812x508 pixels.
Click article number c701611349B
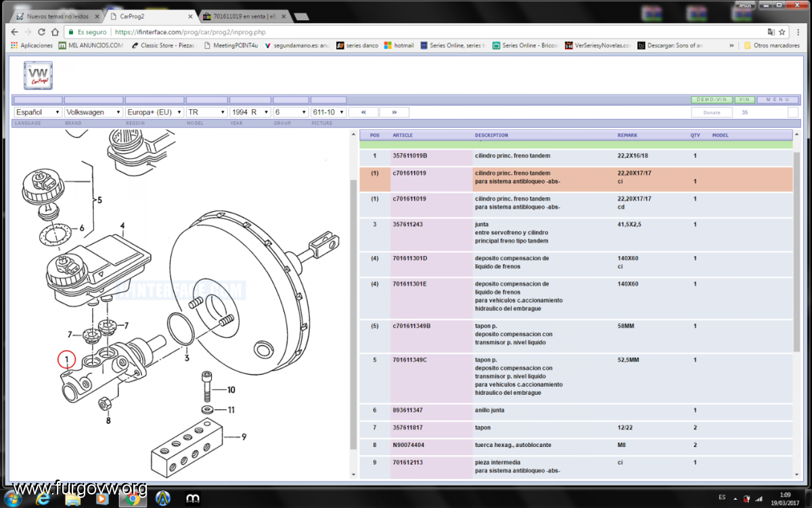pyautogui.click(x=411, y=326)
